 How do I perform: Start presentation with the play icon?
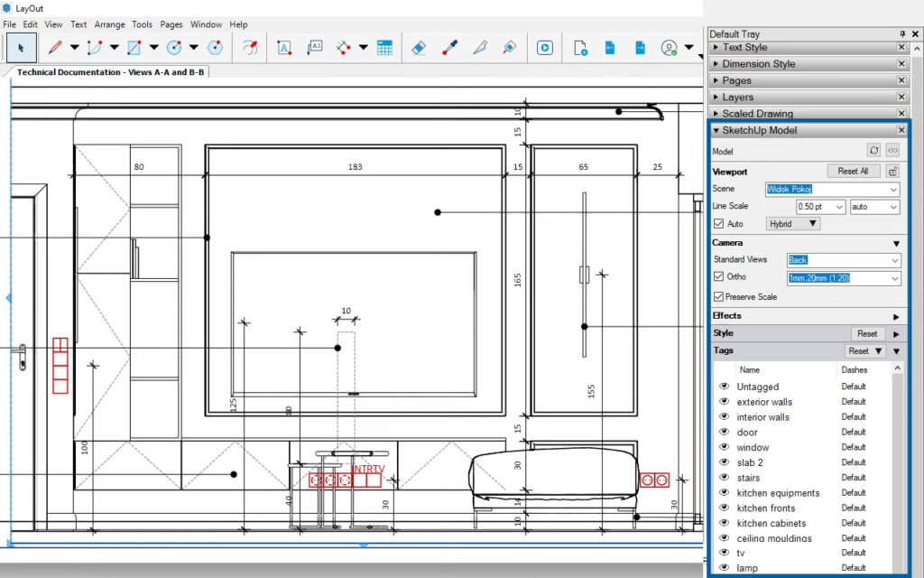point(545,47)
